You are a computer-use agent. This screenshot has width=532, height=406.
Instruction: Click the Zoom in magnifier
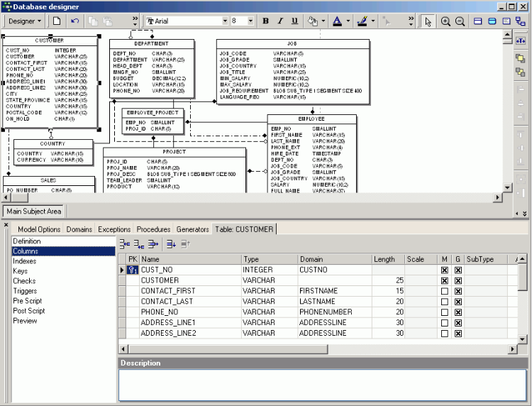(x=446, y=21)
